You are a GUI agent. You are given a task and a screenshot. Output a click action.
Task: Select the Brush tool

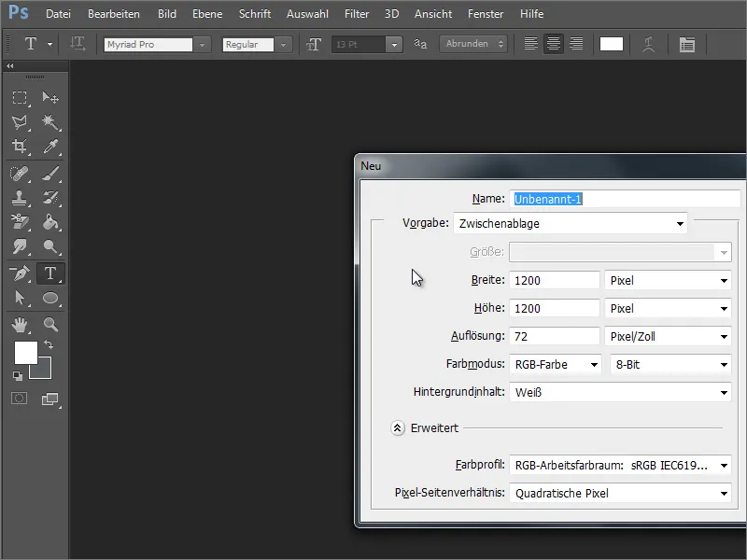(50, 174)
